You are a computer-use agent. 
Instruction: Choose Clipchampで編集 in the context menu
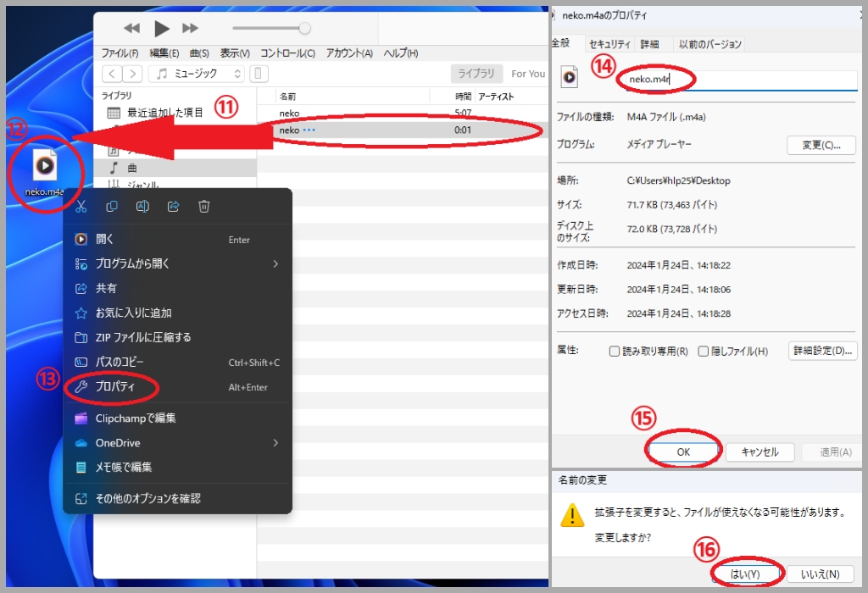point(178,418)
